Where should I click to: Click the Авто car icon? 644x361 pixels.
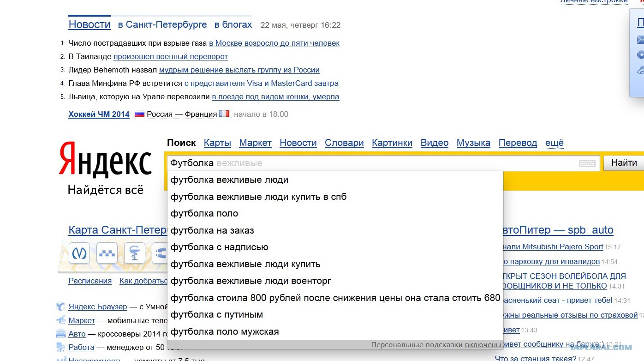pyautogui.click(x=60, y=333)
